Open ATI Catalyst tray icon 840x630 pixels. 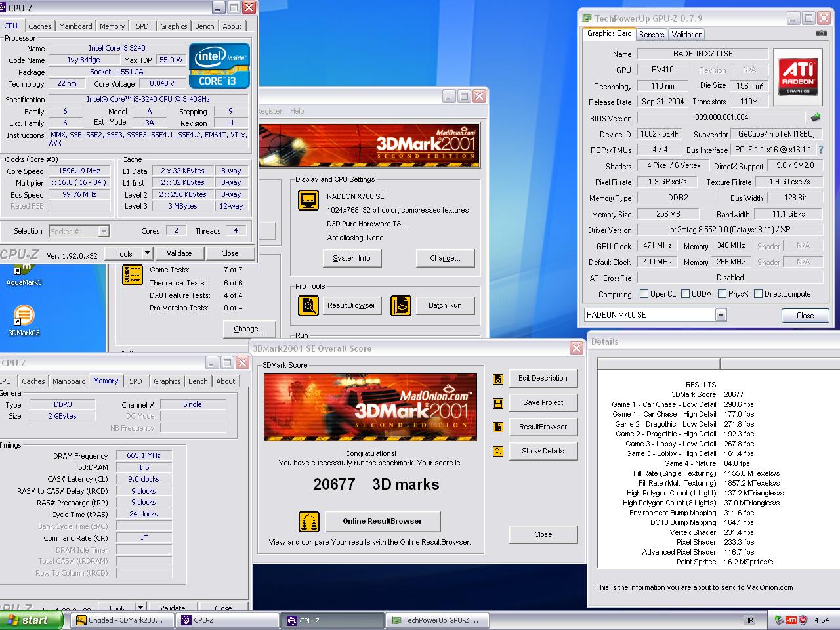[x=791, y=620]
